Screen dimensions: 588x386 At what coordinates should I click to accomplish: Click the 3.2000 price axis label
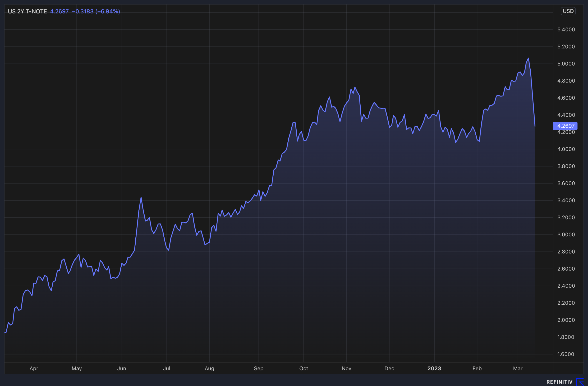(566, 217)
